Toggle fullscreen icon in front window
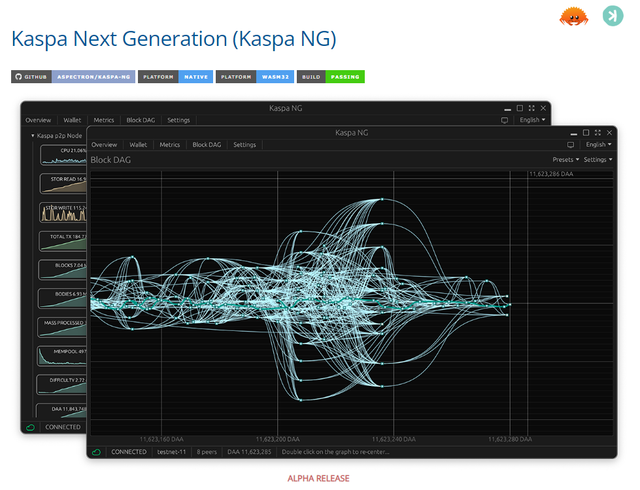Image resolution: width=640 pixels, height=490 pixels. (x=598, y=133)
